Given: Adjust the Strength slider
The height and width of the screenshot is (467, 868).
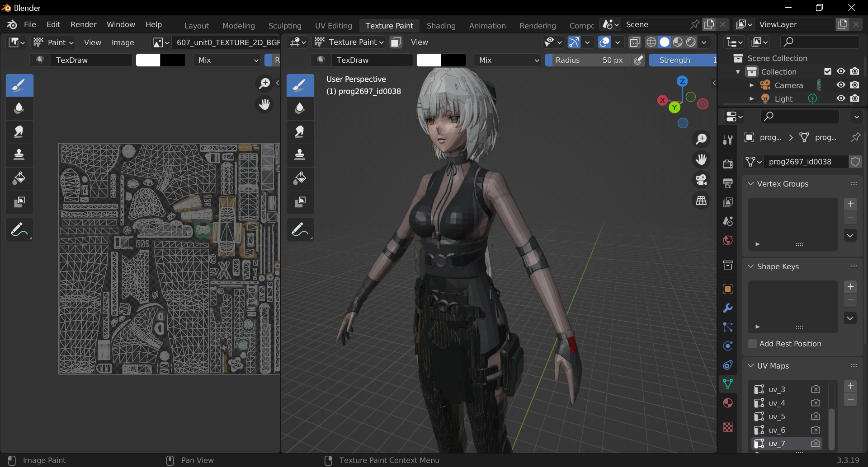Looking at the screenshot, I should (x=683, y=60).
